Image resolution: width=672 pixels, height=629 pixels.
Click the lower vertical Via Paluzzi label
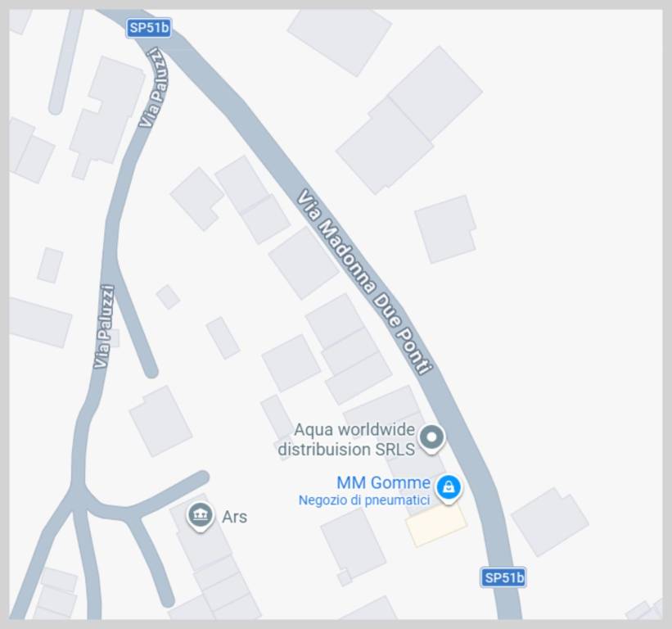point(104,327)
